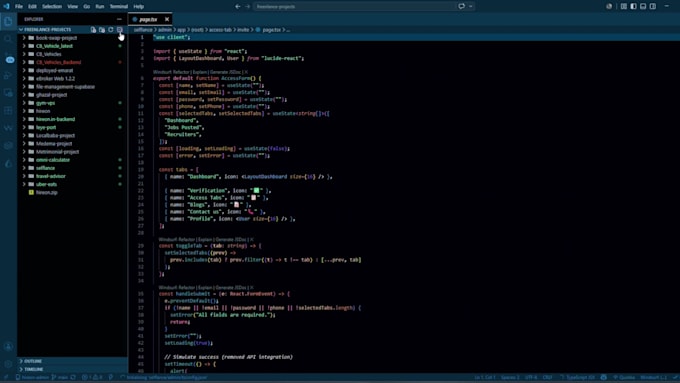Viewport: 680px width, 383px height.
Task: Click 'selfiance' in the breadcrumb
Action: (143, 30)
